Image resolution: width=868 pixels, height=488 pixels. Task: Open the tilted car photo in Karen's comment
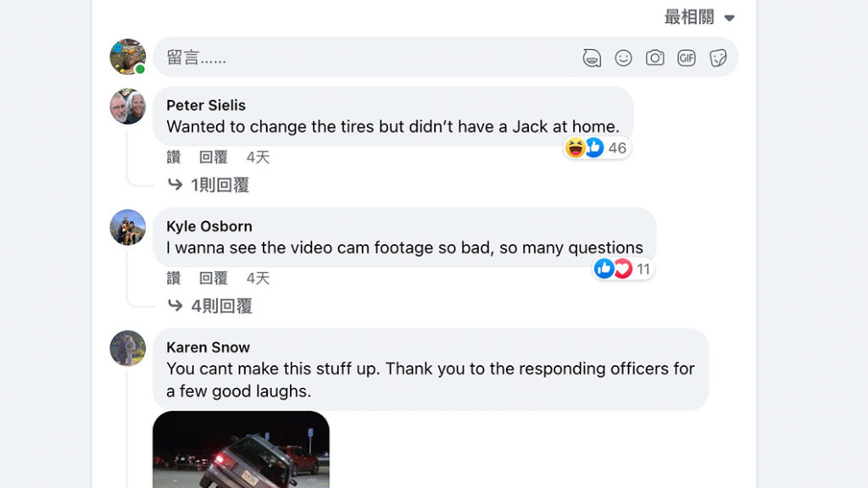click(x=241, y=449)
